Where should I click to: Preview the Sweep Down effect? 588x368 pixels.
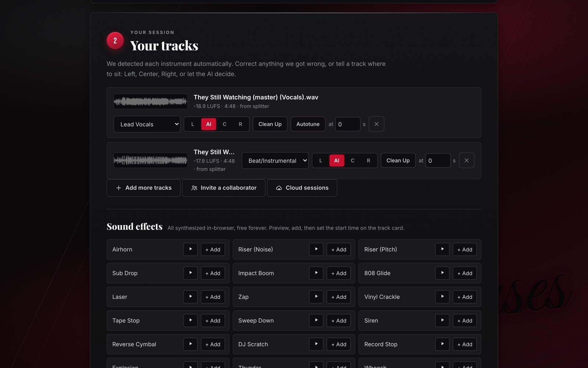point(316,321)
